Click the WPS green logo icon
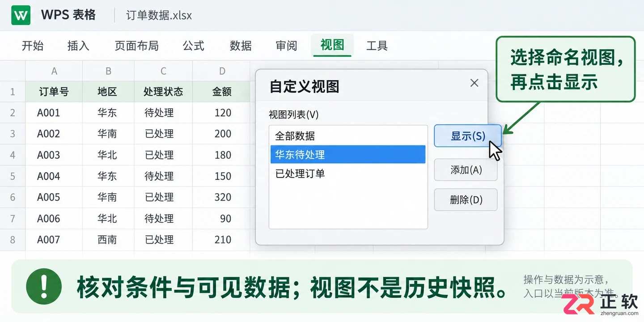 click(x=21, y=15)
